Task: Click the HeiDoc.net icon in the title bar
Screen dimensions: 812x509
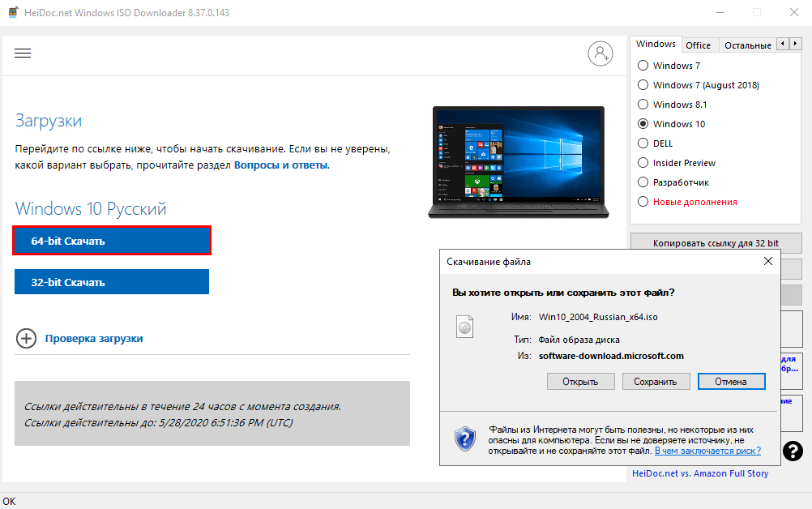Action: (12, 12)
